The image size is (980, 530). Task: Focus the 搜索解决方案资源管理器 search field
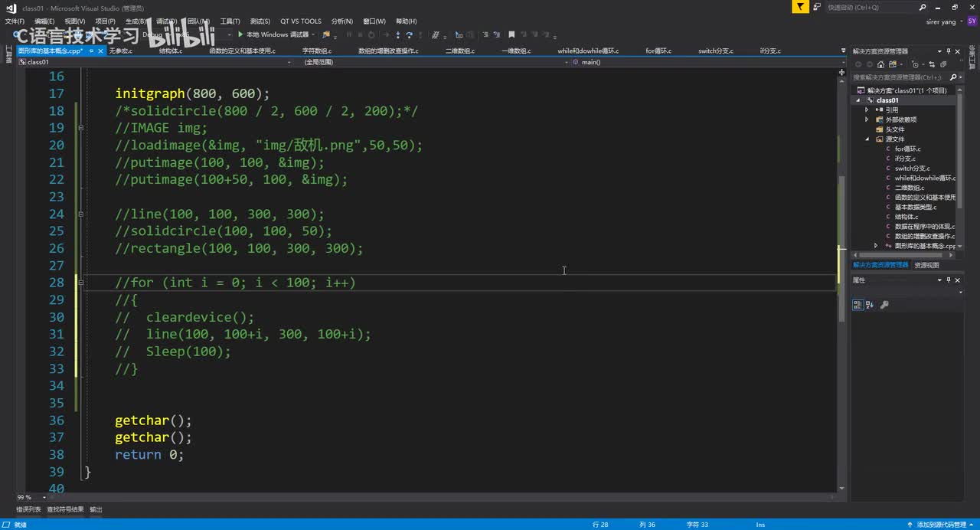point(900,77)
